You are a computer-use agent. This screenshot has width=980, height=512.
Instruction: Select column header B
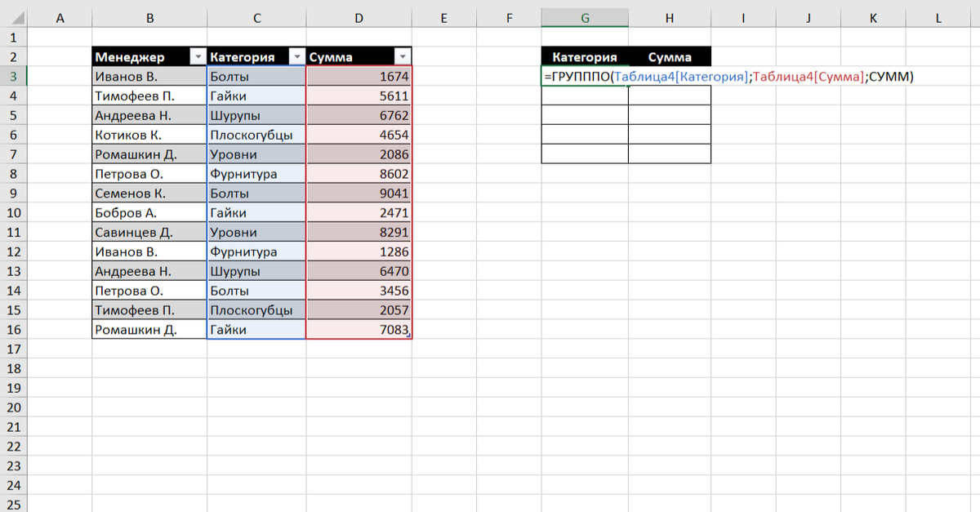point(149,18)
